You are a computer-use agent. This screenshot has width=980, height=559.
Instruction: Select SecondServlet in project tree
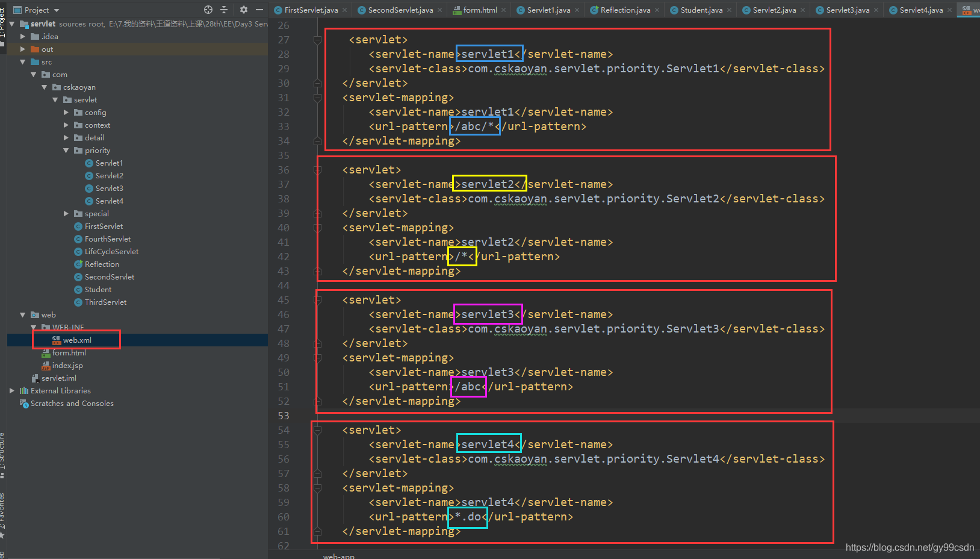pyautogui.click(x=109, y=277)
